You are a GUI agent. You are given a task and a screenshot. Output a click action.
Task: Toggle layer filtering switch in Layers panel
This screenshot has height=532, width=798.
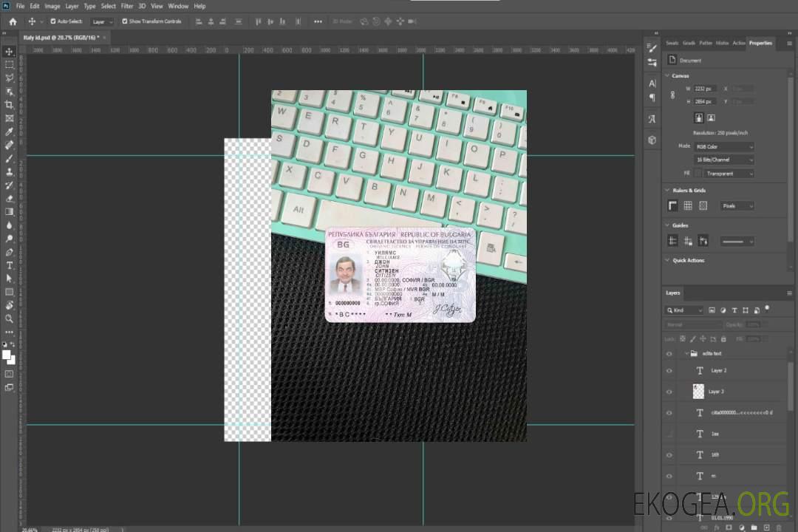point(767,309)
